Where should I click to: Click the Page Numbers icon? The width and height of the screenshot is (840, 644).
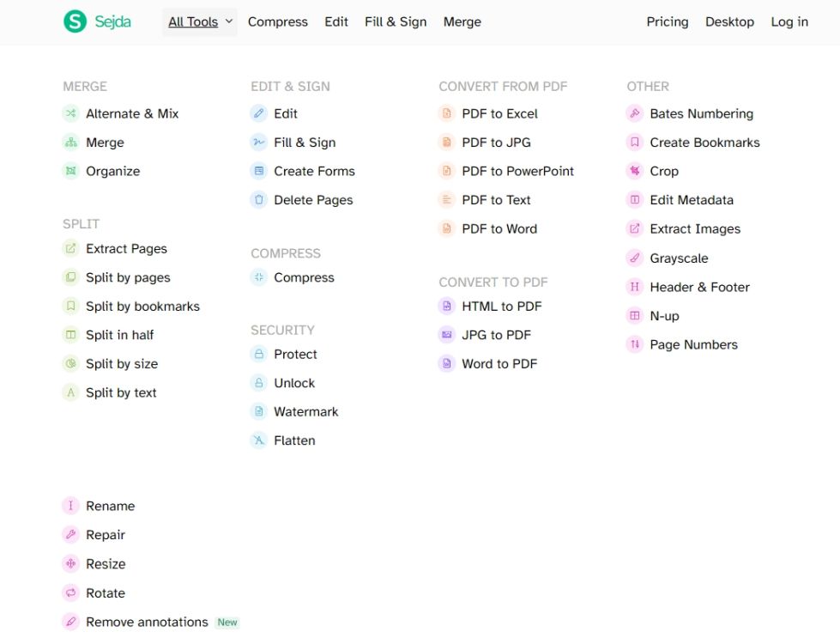point(635,344)
